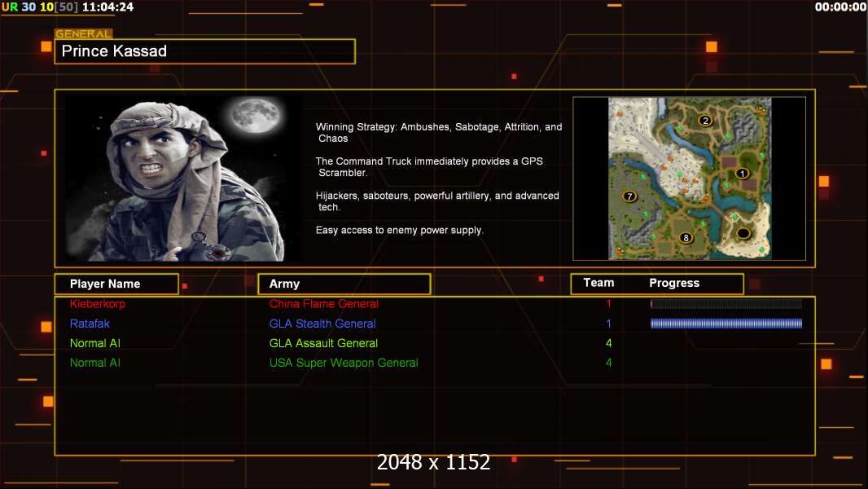Click the Winning Strategy description line

coord(439,132)
